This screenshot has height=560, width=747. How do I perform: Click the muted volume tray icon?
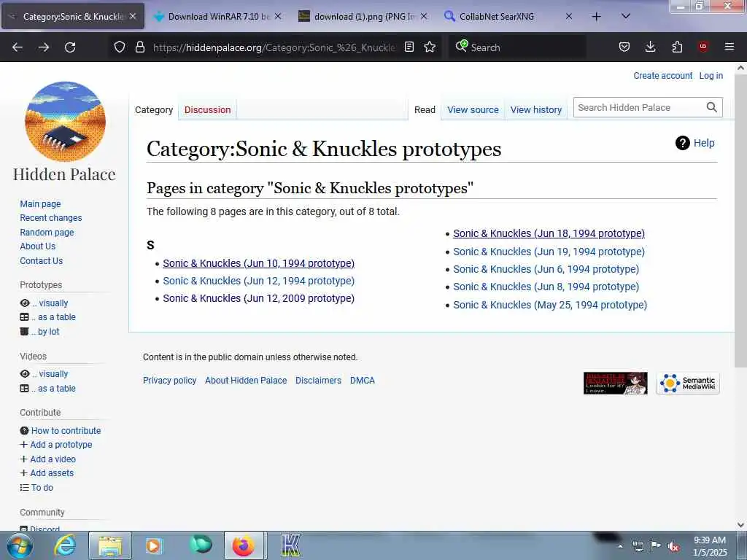click(x=673, y=546)
